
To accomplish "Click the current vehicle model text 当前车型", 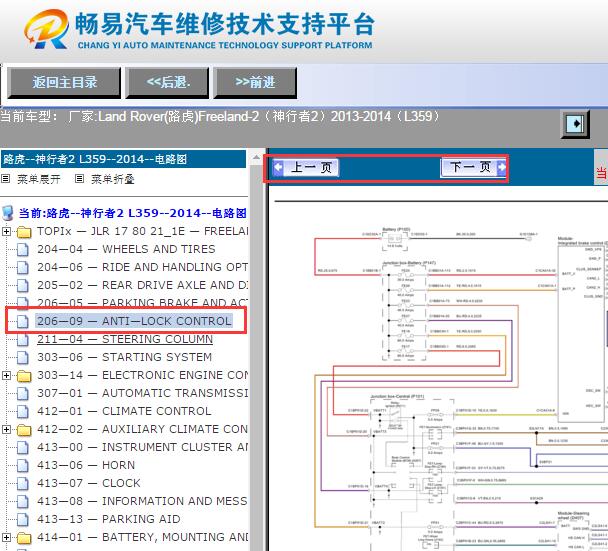I will click(220, 116).
